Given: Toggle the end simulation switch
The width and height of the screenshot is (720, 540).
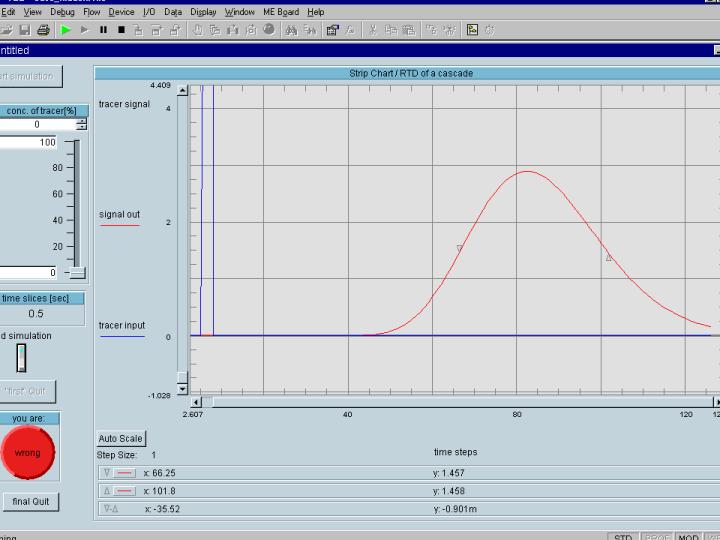Looking at the screenshot, I should pos(21,357).
